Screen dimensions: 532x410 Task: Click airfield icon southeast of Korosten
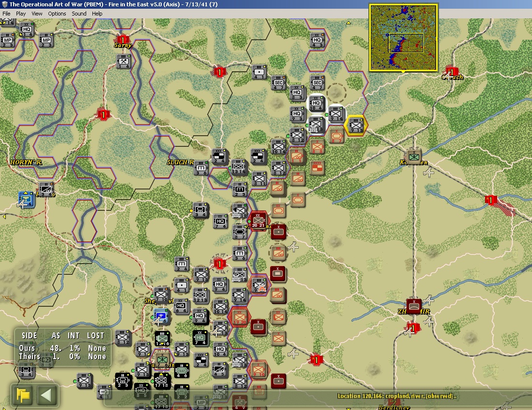[x=429, y=173]
